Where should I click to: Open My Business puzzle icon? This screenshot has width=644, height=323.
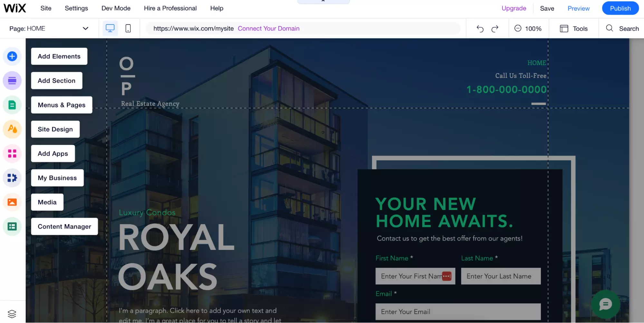click(12, 178)
